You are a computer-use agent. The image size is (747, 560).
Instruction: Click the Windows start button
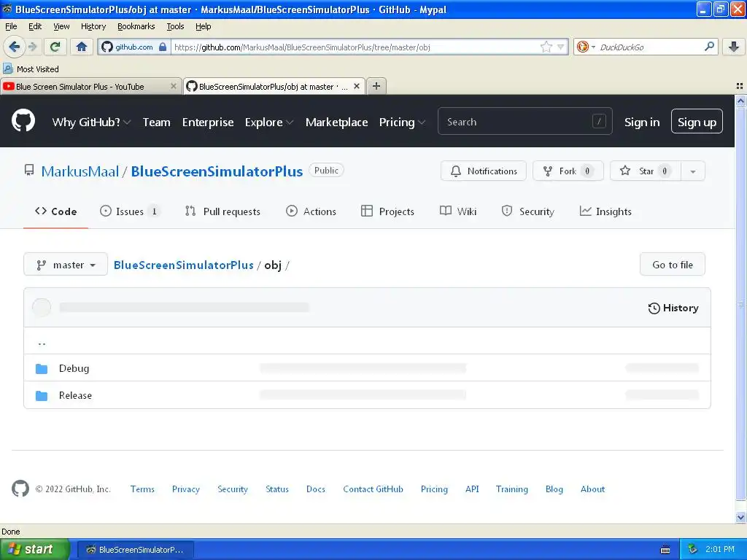pyautogui.click(x=34, y=549)
